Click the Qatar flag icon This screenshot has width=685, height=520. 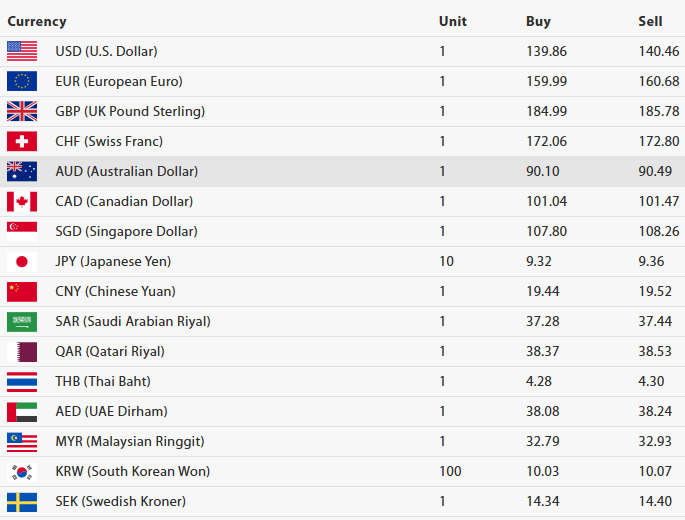point(22,351)
